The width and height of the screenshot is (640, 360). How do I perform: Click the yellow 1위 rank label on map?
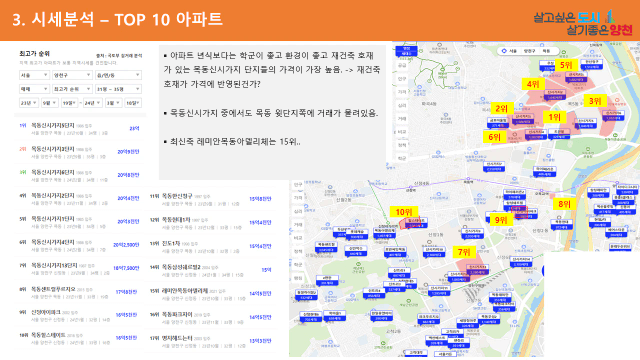pos(554,118)
